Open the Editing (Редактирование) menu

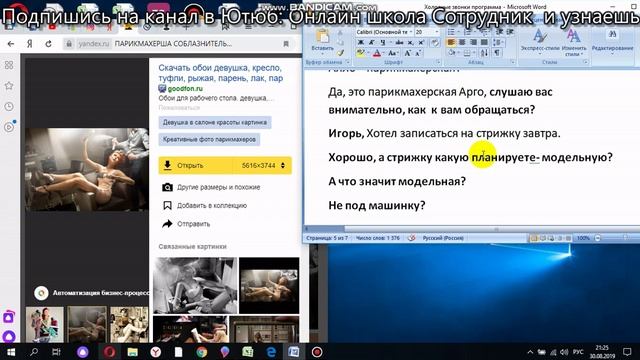click(612, 42)
